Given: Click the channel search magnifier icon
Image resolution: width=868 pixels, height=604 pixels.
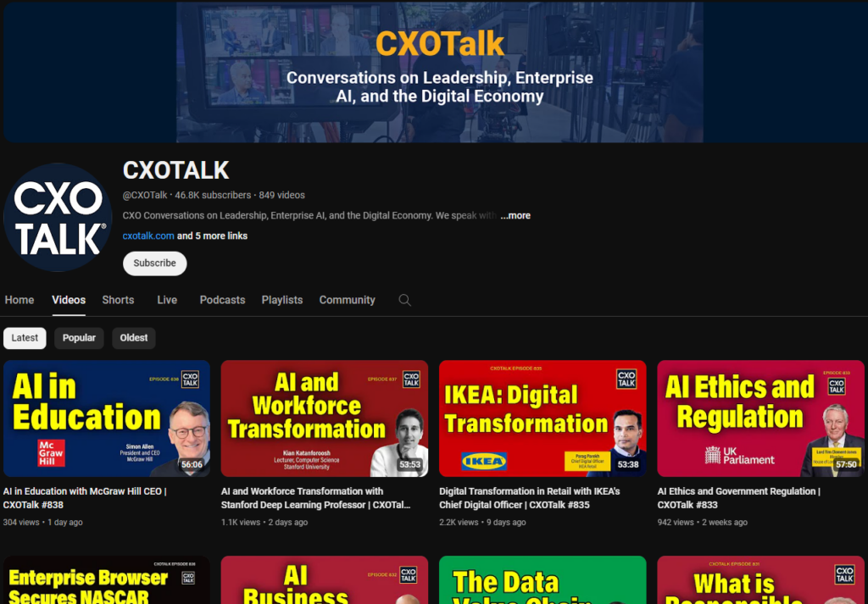Looking at the screenshot, I should pos(404,300).
